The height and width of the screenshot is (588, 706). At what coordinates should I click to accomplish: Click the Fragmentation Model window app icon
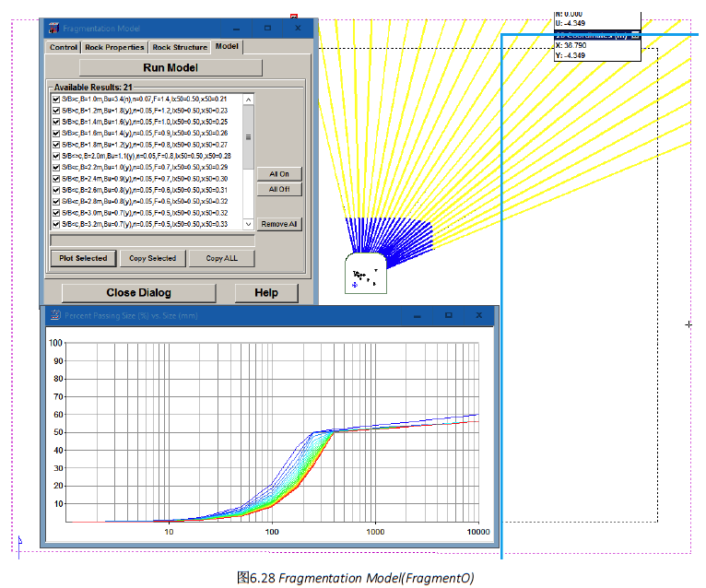click(x=53, y=28)
